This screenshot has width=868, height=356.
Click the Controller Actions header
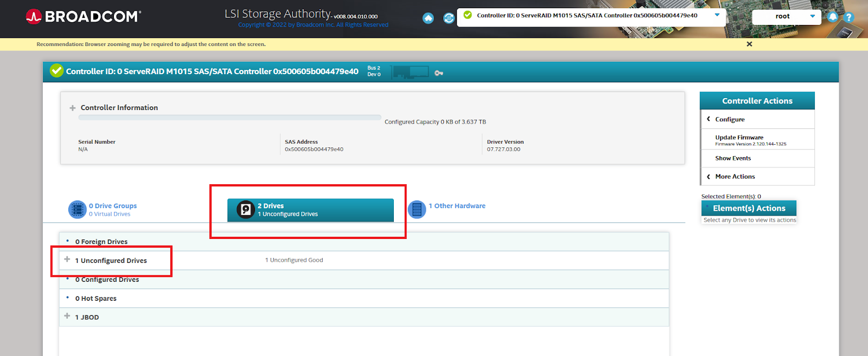click(x=757, y=101)
